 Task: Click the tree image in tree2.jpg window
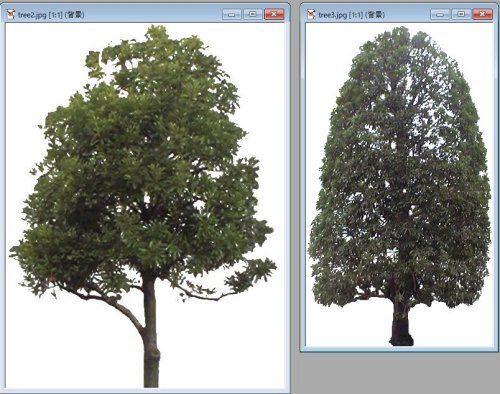pyautogui.click(x=145, y=206)
